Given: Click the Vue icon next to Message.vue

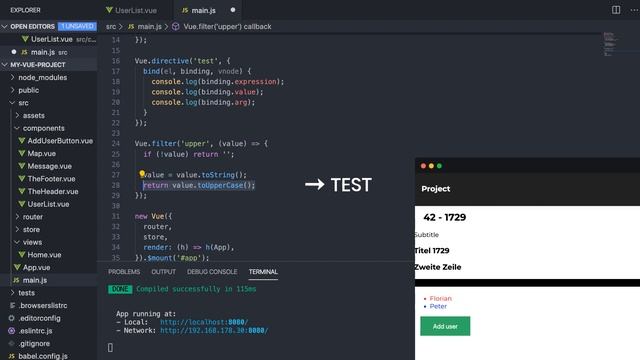Looking at the screenshot, I should point(22,166).
